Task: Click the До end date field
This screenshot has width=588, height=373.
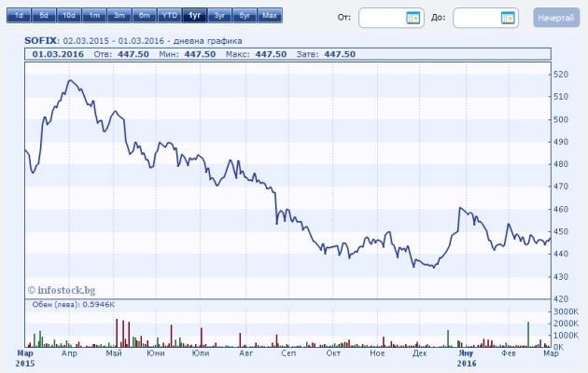Action: [477, 18]
